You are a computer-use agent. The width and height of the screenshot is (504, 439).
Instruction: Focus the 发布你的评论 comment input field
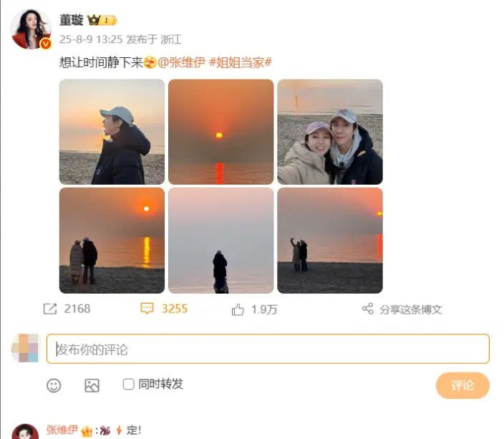click(x=268, y=349)
